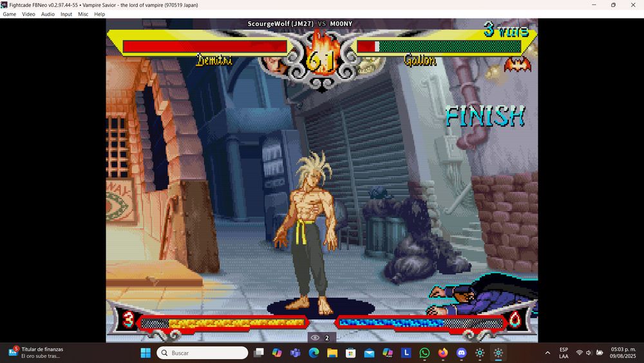Click the spectator eye icon below game
644x363 pixels.
315,338
